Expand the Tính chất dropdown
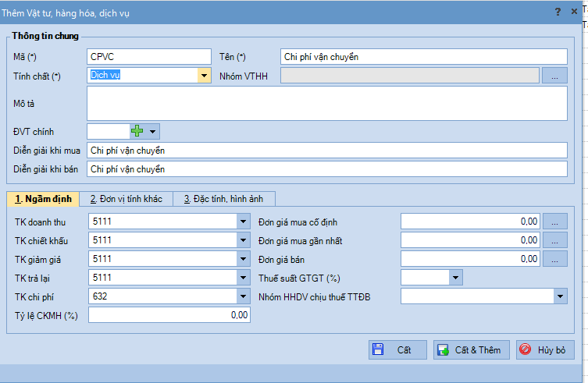The image size is (588, 383). tap(204, 76)
